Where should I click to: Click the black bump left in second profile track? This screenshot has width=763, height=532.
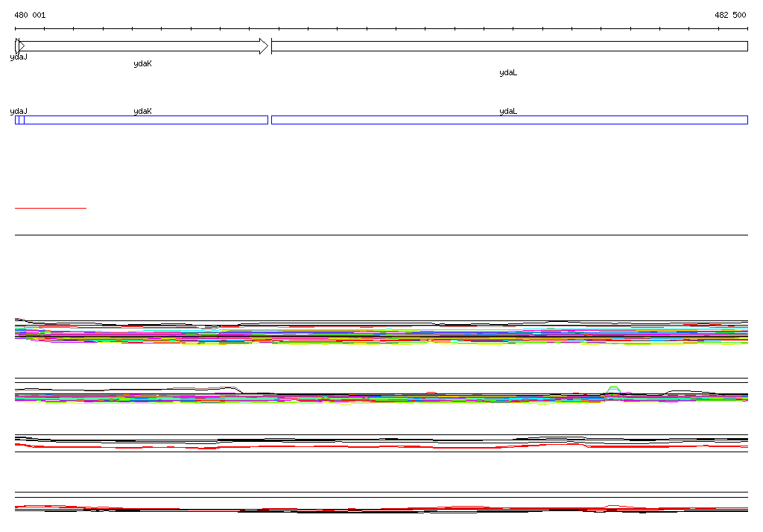pos(216,387)
